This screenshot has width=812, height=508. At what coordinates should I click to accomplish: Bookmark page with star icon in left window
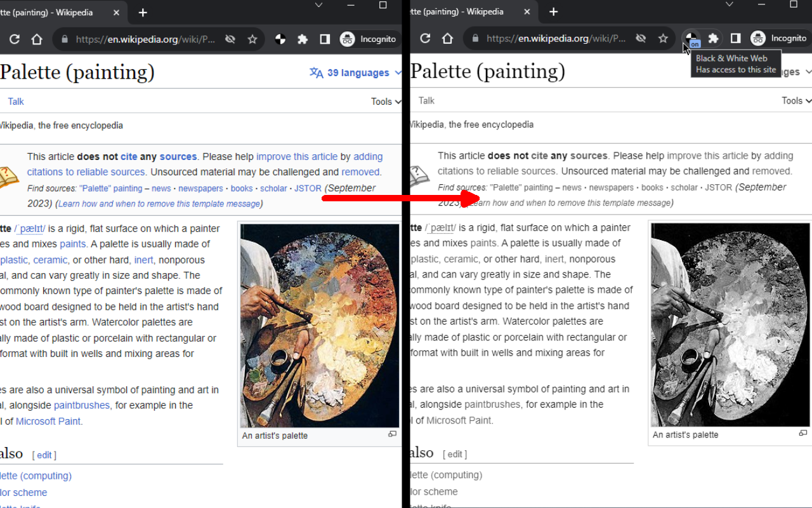pyautogui.click(x=252, y=39)
